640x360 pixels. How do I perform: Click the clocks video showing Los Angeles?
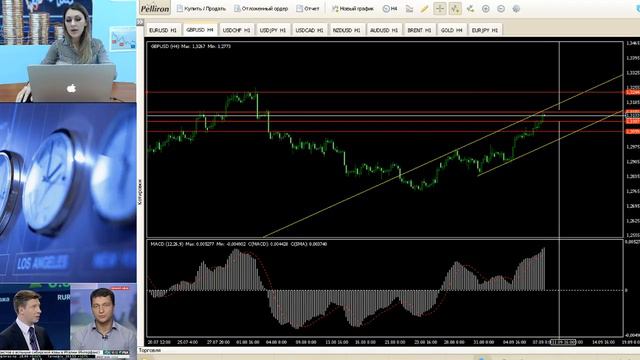[x=68, y=193]
